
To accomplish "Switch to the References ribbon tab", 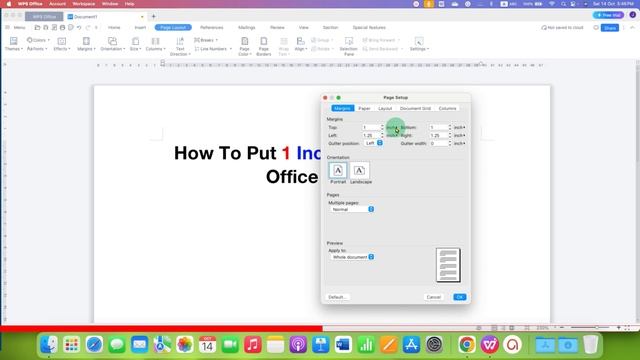I will pos(212,27).
